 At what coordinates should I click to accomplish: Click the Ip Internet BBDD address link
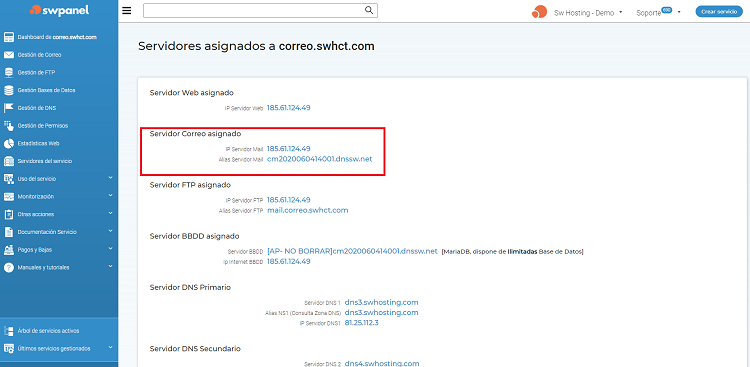point(288,261)
